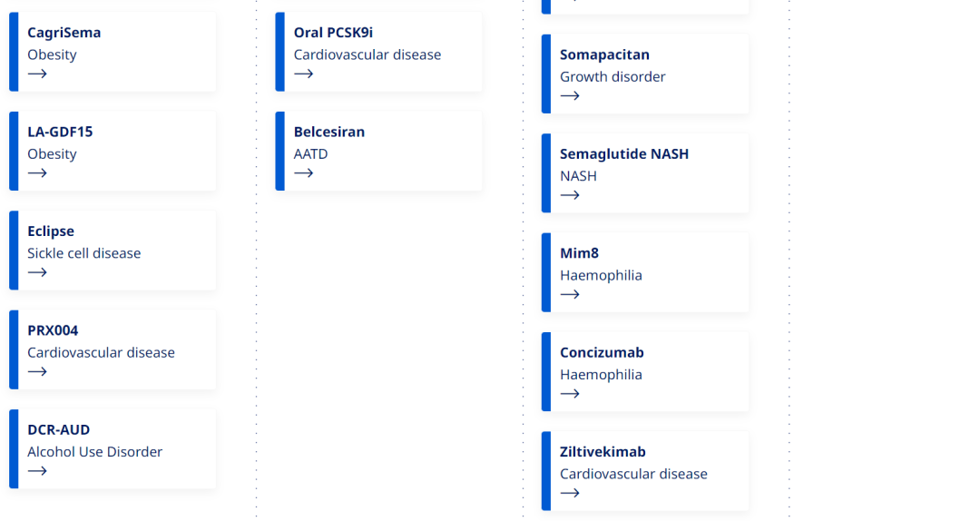Click the arrow icon on PRX004 card
Viewport: 980px width, 521px height.
[37, 372]
